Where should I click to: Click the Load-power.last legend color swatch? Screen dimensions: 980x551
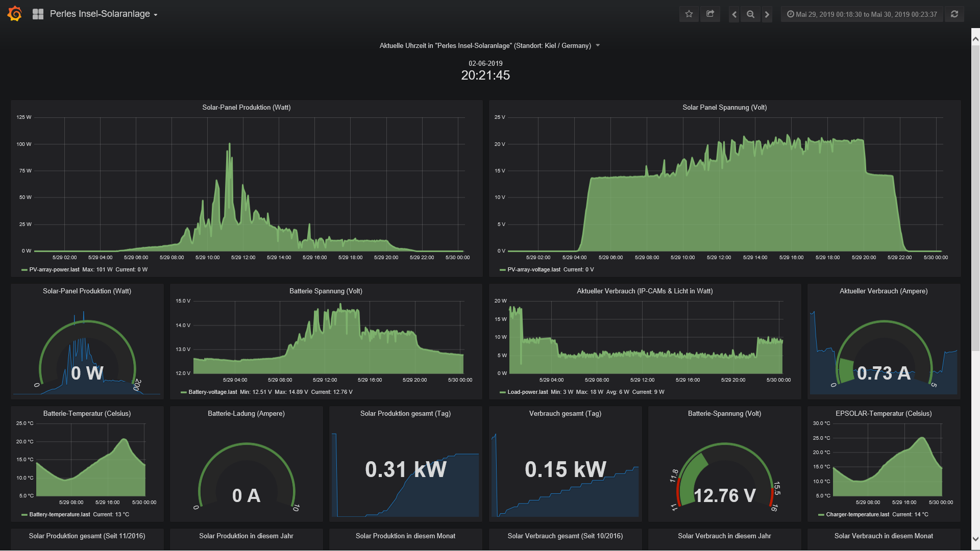(x=503, y=392)
